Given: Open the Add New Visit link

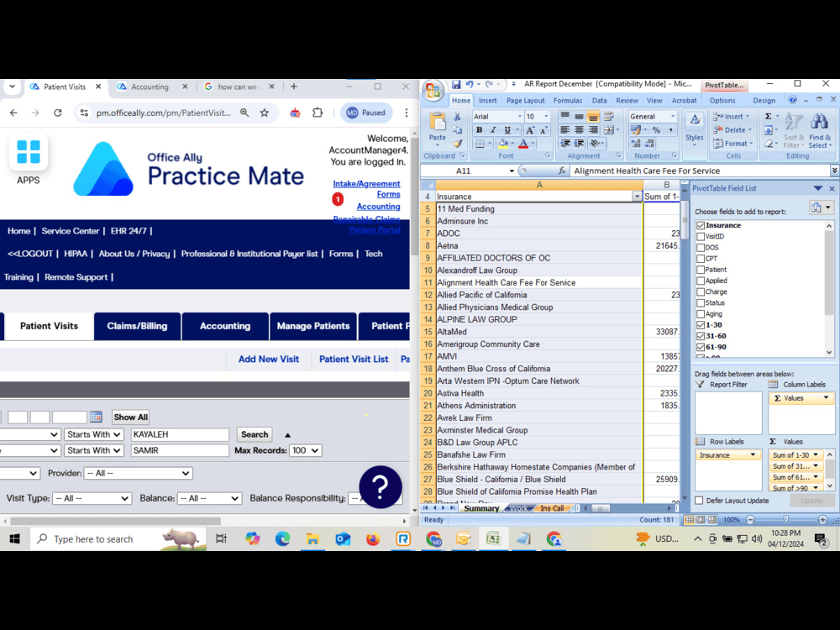Looking at the screenshot, I should coord(269,359).
